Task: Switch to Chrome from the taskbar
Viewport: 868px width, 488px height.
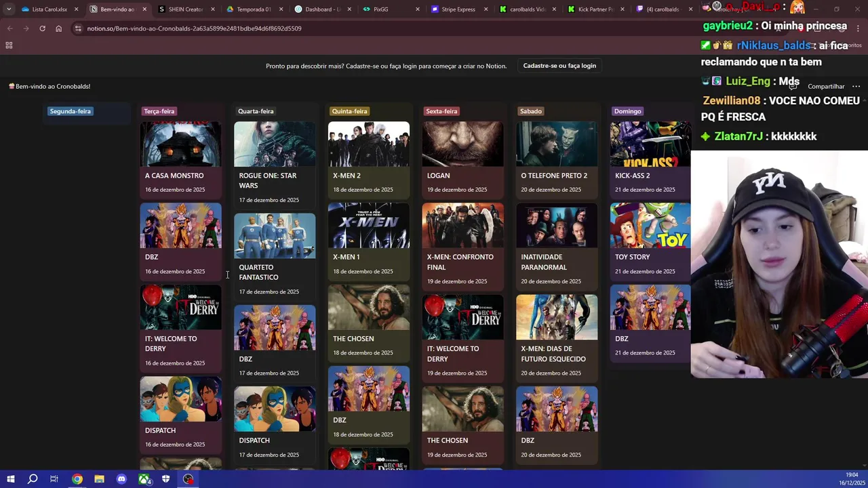Action: coord(77,479)
